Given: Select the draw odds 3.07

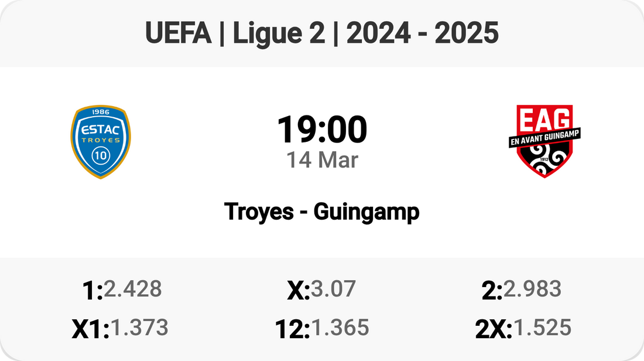Looking at the screenshot, I should pyautogui.click(x=333, y=289).
